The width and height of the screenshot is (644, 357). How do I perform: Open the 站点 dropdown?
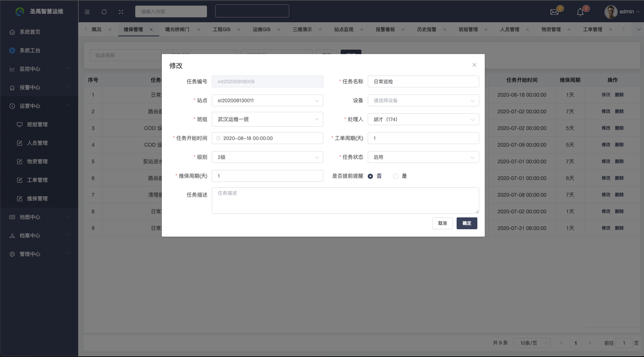(267, 100)
